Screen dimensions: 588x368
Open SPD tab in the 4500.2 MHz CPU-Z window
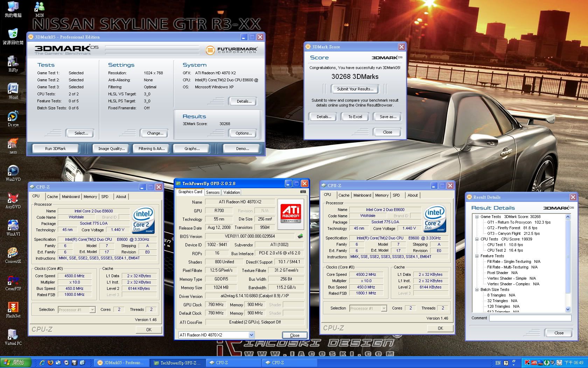tap(396, 195)
